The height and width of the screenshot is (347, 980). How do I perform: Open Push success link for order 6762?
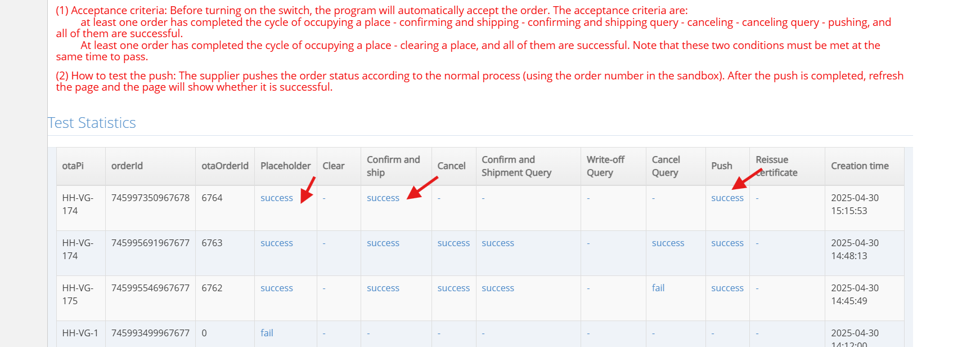[727, 288]
